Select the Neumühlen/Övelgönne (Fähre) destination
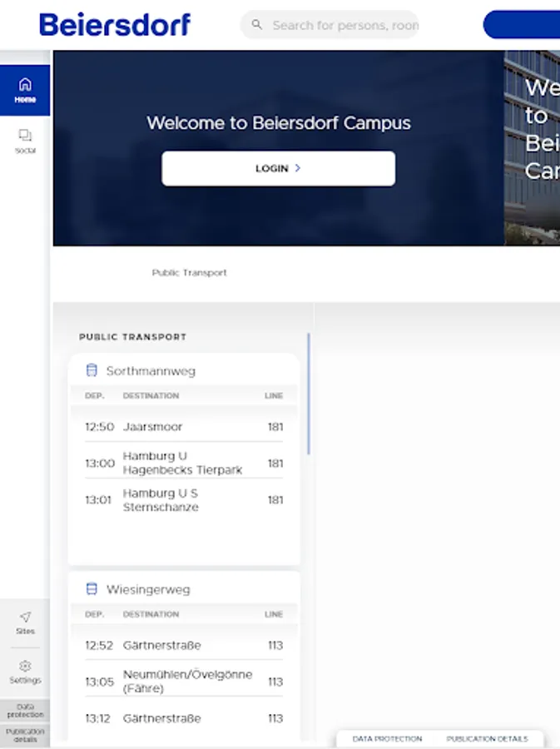 187,681
